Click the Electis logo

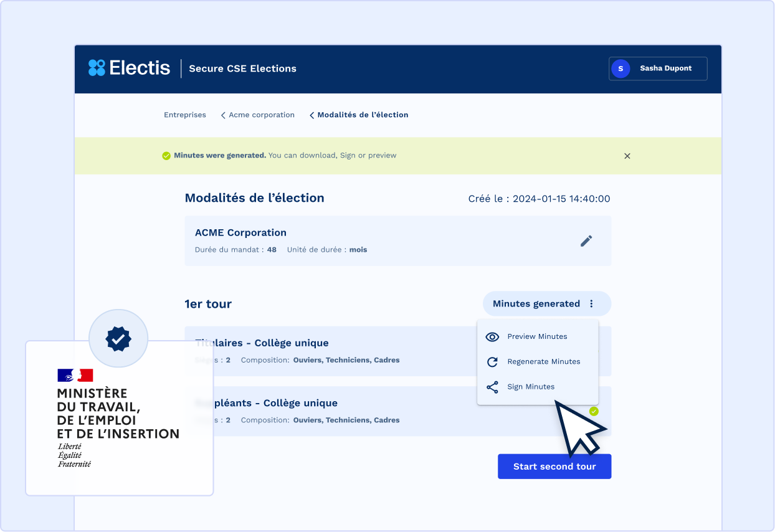pyautogui.click(x=129, y=67)
